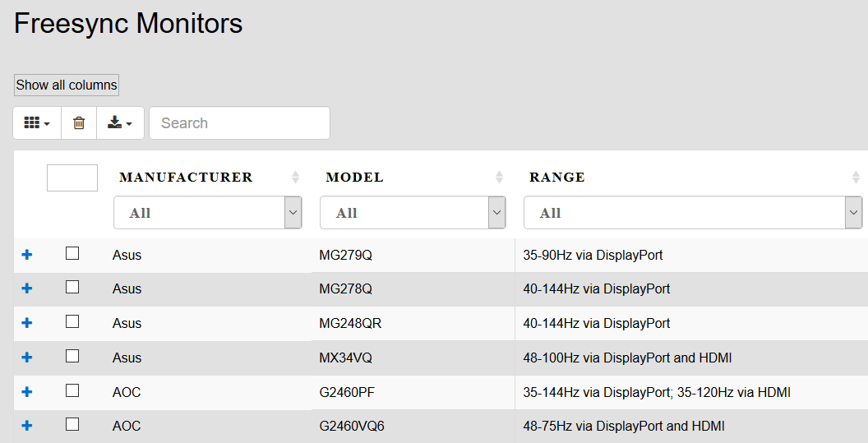Sort by Range column arrows
868x443 pixels.
pyautogui.click(x=856, y=178)
